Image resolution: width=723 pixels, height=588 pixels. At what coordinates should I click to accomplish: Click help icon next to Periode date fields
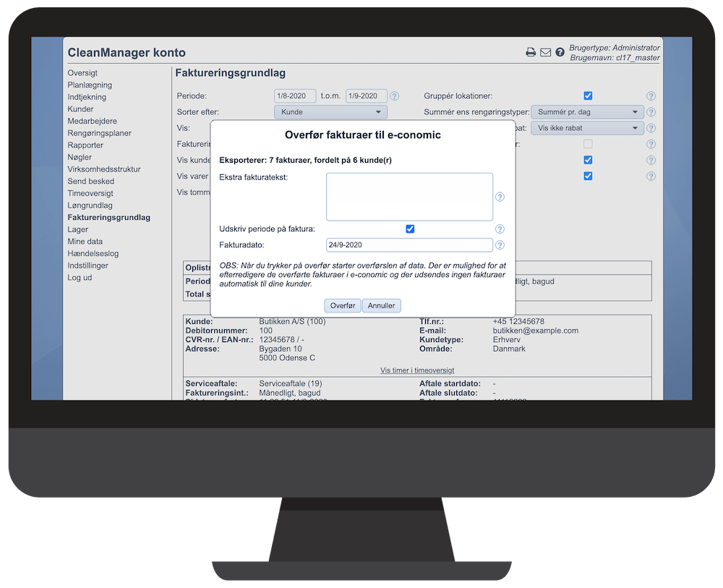coord(394,96)
